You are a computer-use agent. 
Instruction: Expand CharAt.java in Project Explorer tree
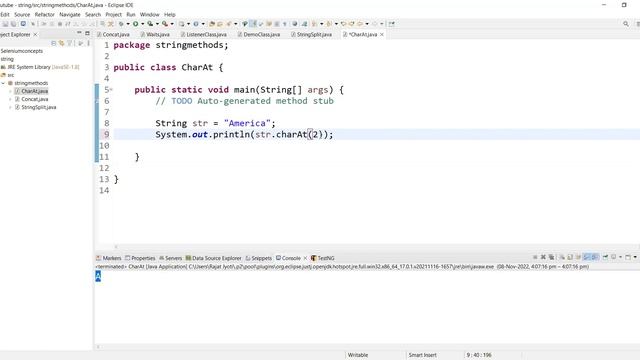pyautogui.click(x=10, y=91)
